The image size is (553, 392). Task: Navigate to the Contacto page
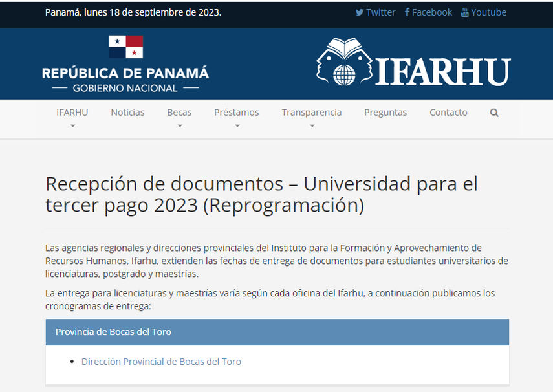coord(448,113)
